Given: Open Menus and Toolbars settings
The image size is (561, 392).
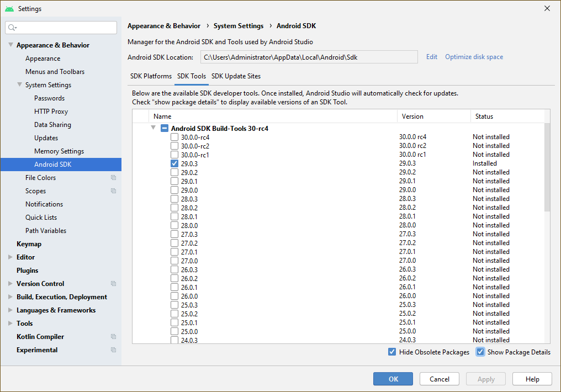Looking at the screenshot, I should pyautogui.click(x=55, y=72).
